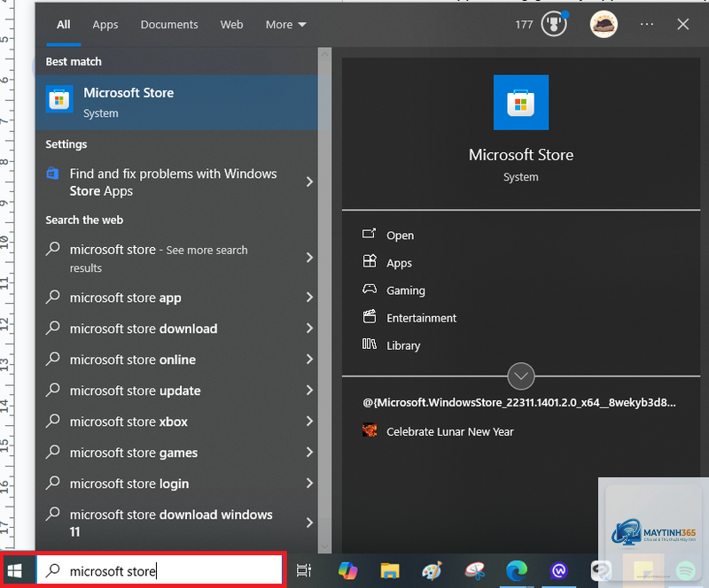Expand the details using the circular chevron button
The height and width of the screenshot is (588, 709).
click(521, 376)
